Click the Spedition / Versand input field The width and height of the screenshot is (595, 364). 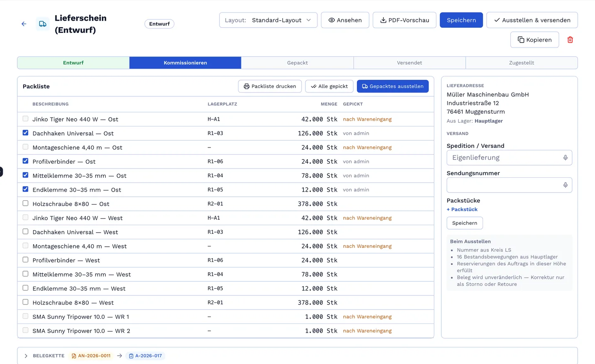pyautogui.click(x=509, y=158)
